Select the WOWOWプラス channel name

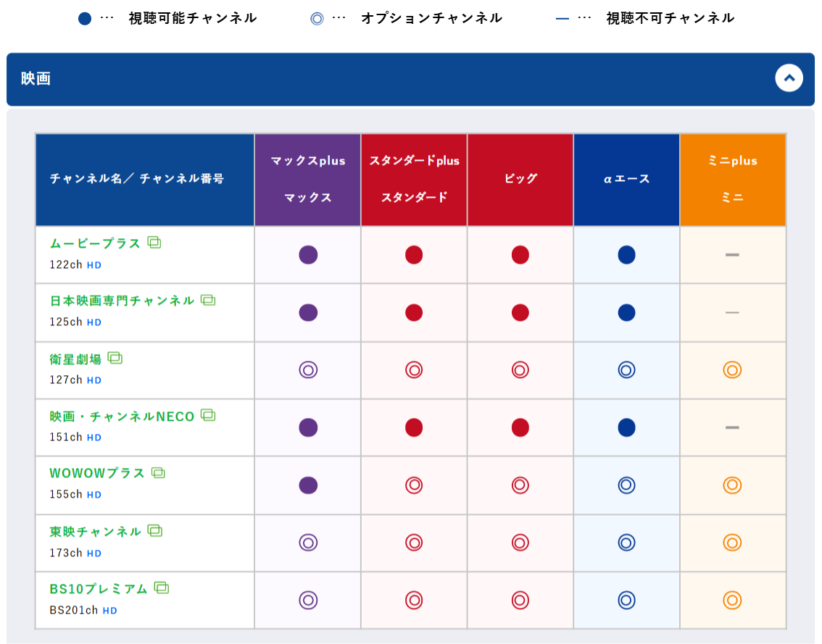pos(97,473)
